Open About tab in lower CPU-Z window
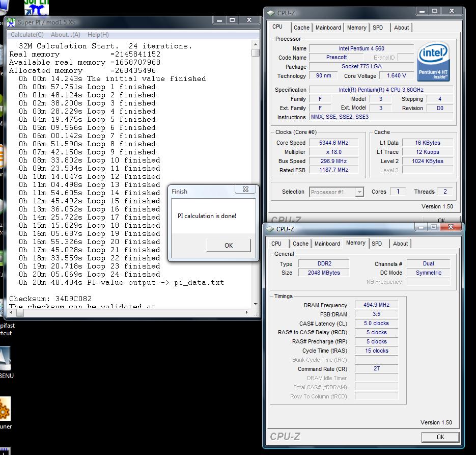This screenshot has width=476, height=455. click(x=400, y=244)
